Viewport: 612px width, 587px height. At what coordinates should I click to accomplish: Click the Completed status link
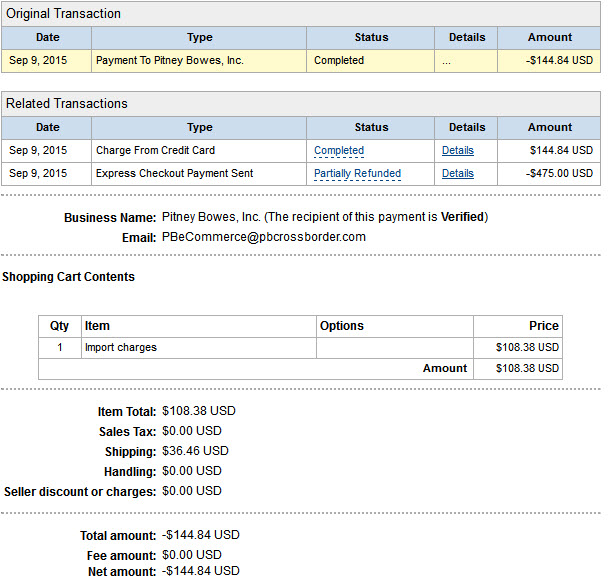339,150
